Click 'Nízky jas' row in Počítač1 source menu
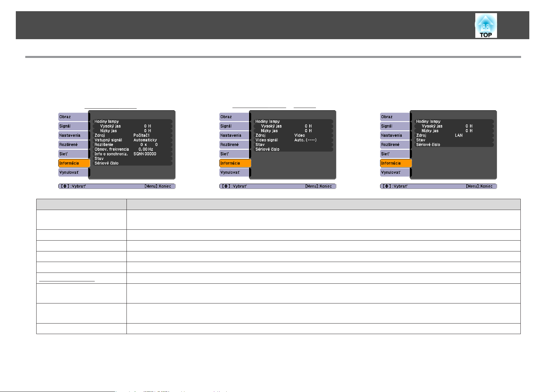 pyautogui.click(x=132, y=131)
